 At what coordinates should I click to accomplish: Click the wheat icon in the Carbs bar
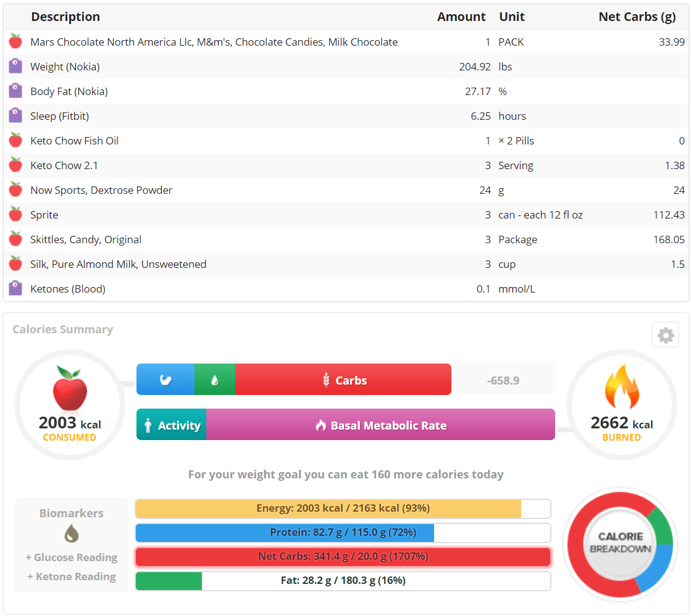point(326,380)
